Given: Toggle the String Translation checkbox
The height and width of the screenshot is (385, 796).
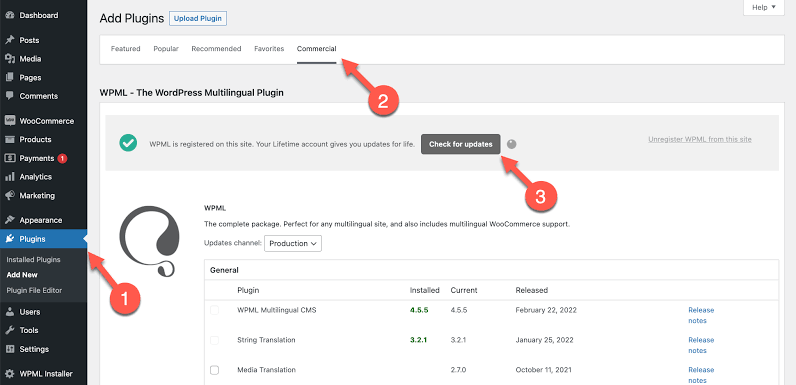Looking at the screenshot, I should 214,340.
